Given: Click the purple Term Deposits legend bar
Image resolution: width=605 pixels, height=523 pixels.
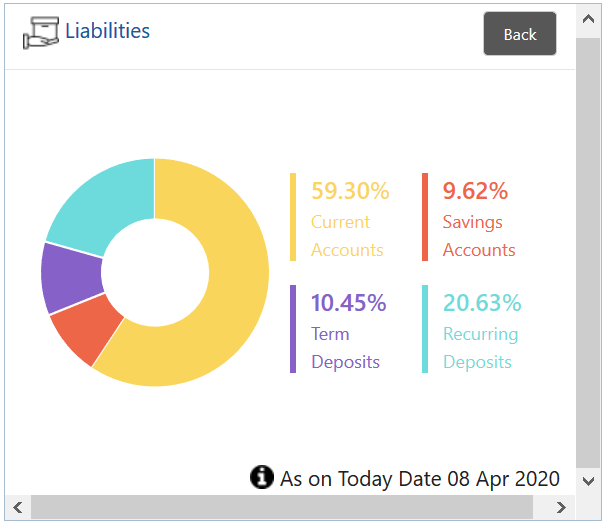Looking at the screenshot, I should pyautogui.click(x=293, y=329).
